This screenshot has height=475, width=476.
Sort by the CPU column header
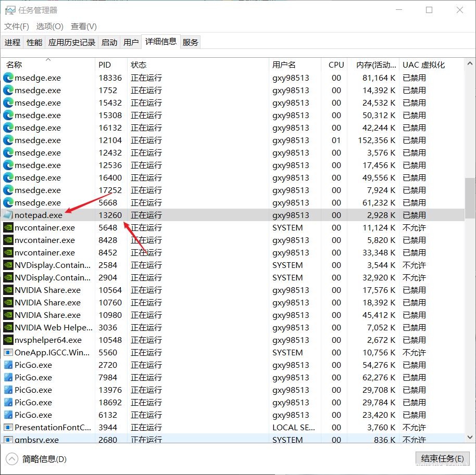pyautogui.click(x=334, y=65)
